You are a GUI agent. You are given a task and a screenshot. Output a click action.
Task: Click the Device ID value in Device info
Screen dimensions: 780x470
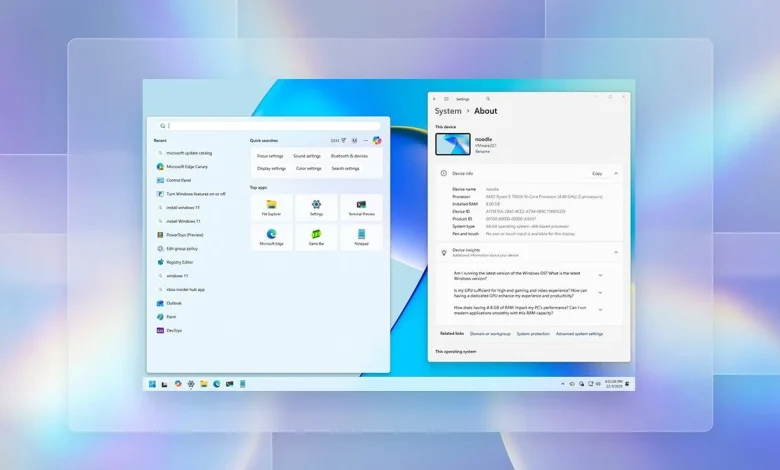525,212
